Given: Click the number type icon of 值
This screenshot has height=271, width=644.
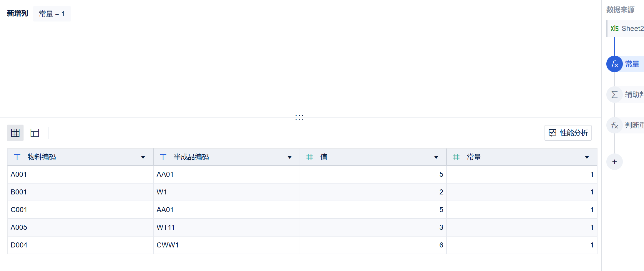Looking at the screenshot, I should (x=310, y=157).
